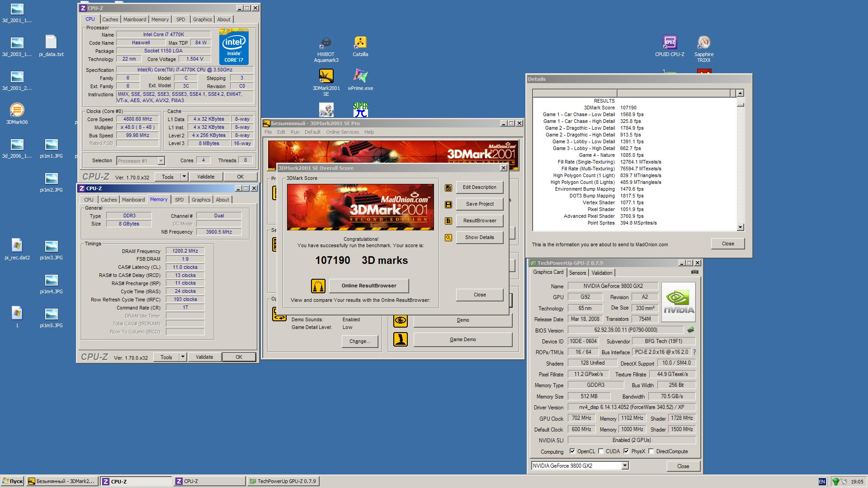Click Online ResultBrowser button

coord(369,286)
